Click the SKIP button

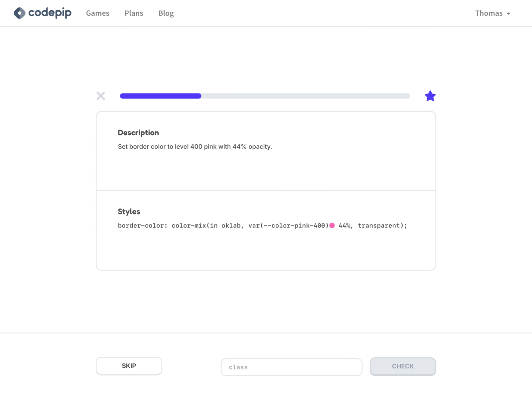coord(129,366)
